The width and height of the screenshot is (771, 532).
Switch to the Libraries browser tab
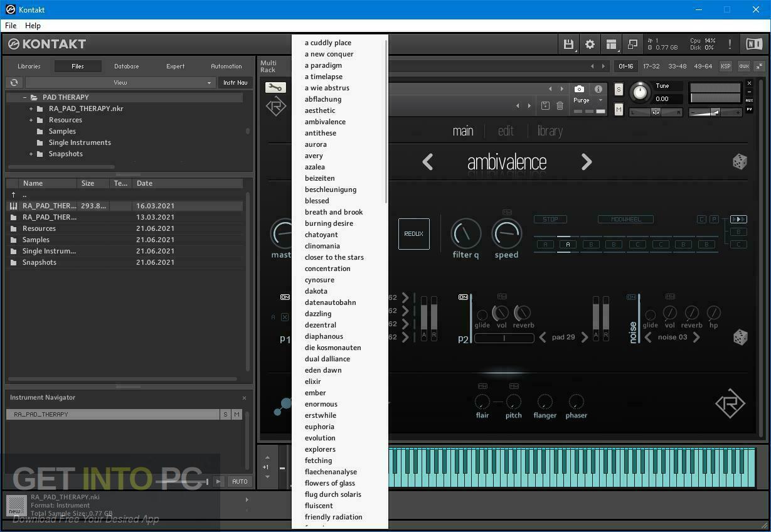(x=29, y=66)
